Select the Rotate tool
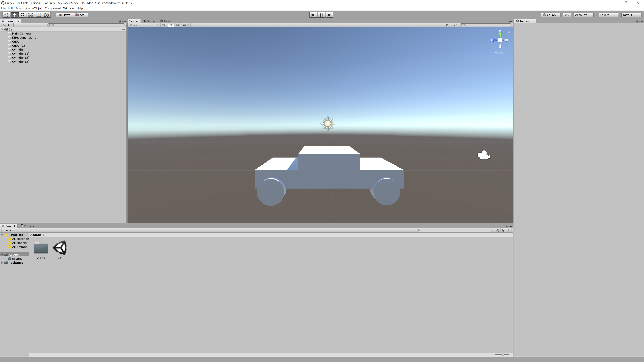644x362 pixels. click(x=22, y=15)
